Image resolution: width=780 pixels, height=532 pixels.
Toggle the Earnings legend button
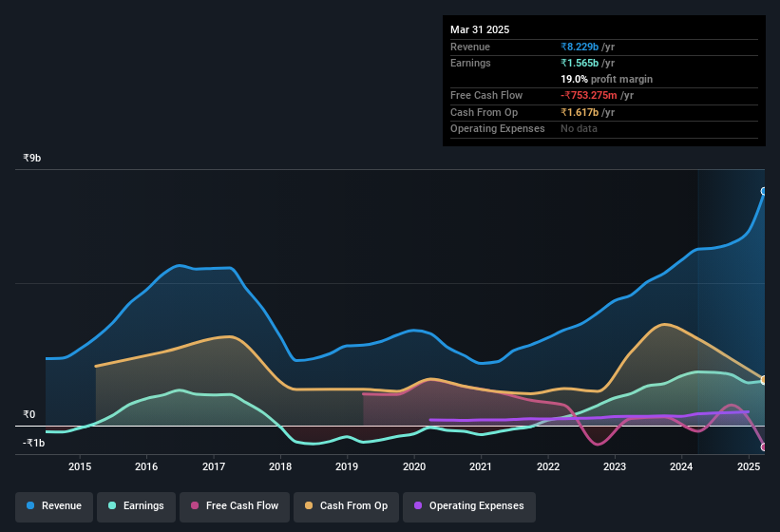point(136,506)
